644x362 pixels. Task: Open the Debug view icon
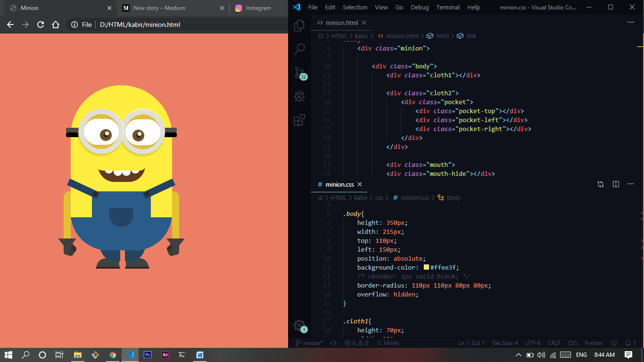click(x=299, y=97)
